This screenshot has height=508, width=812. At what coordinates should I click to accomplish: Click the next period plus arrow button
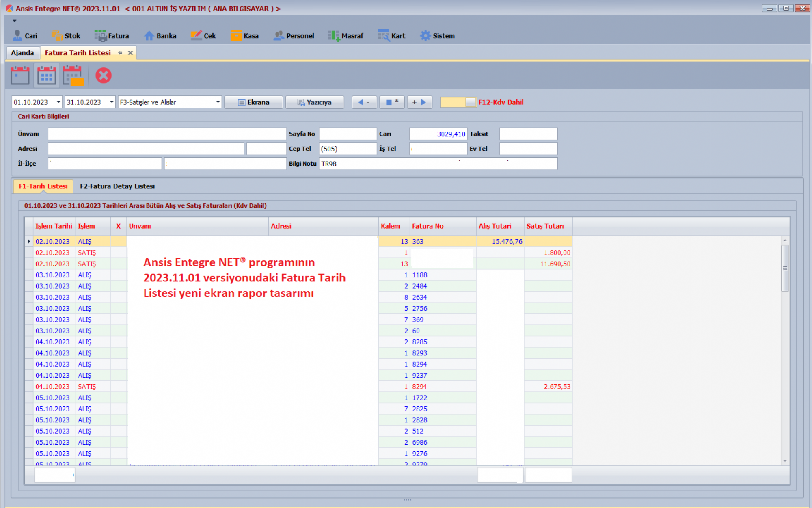click(x=419, y=102)
